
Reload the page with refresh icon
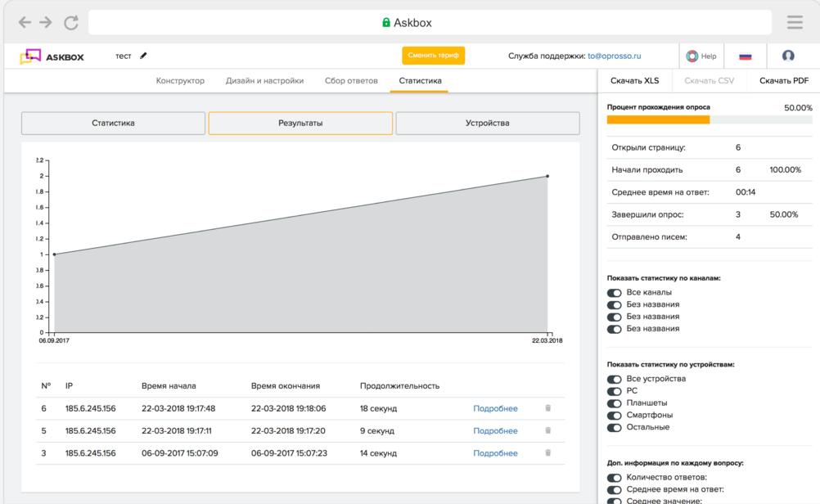(x=70, y=23)
